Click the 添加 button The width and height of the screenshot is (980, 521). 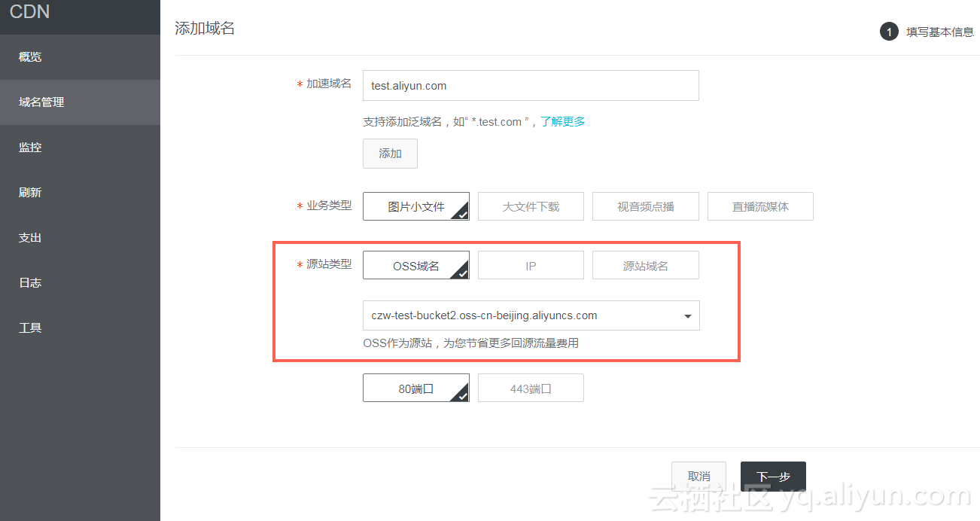390,154
